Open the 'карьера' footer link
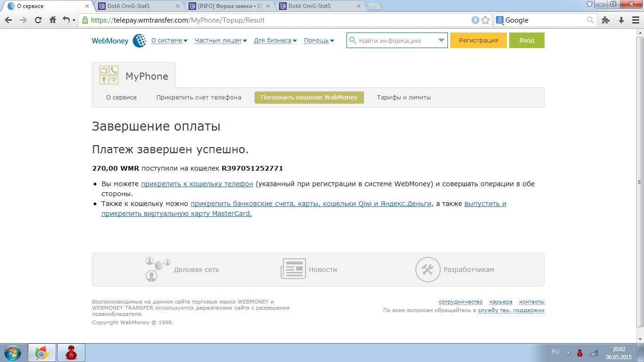Image resolution: width=644 pixels, height=362 pixels. coord(501,302)
